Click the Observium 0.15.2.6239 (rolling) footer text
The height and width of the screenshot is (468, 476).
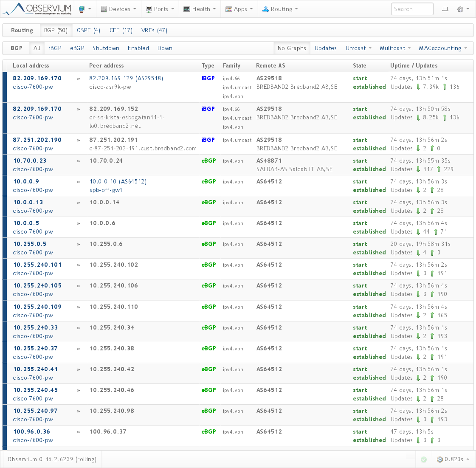tap(52, 460)
